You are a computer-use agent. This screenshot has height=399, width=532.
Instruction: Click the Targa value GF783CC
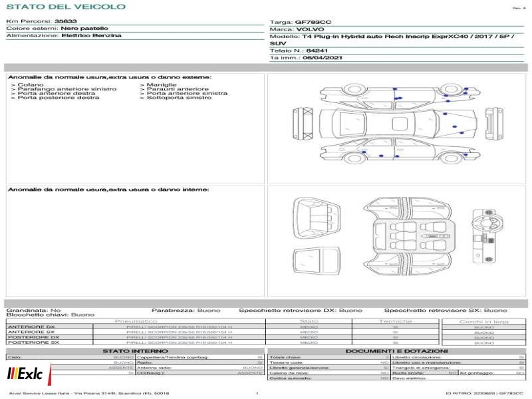point(313,22)
